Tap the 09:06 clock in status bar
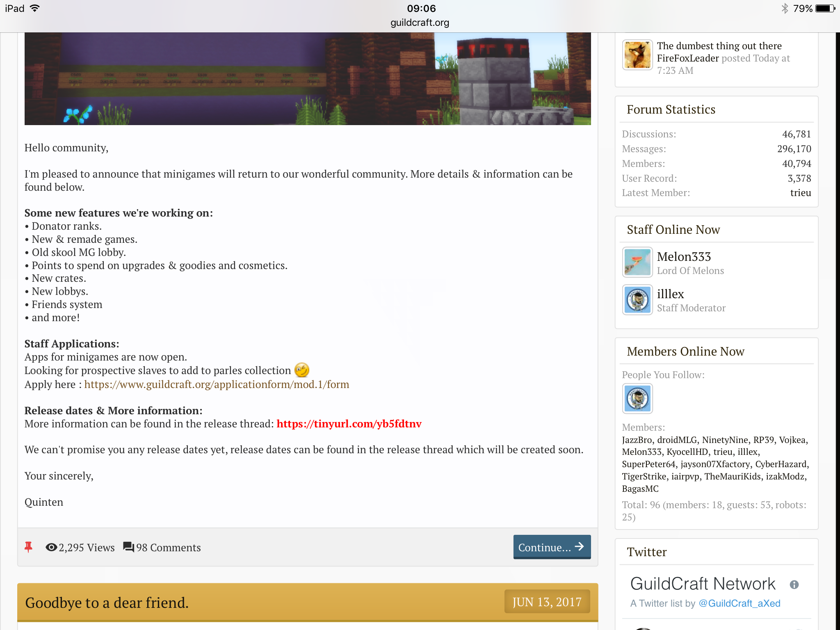The image size is (840, 630). [x=421, y=8]
